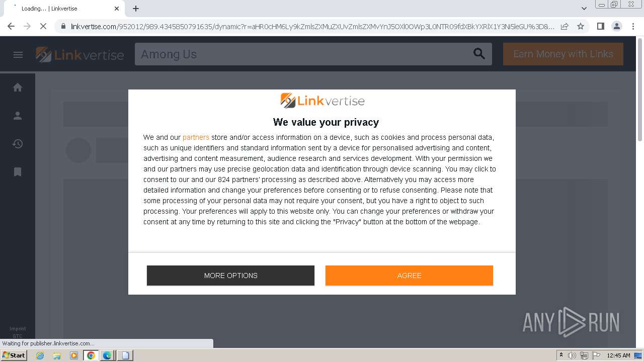This screenshot has height=362, width=644.
Task: Click the search magnifier icon
Action: coord(479,54)
